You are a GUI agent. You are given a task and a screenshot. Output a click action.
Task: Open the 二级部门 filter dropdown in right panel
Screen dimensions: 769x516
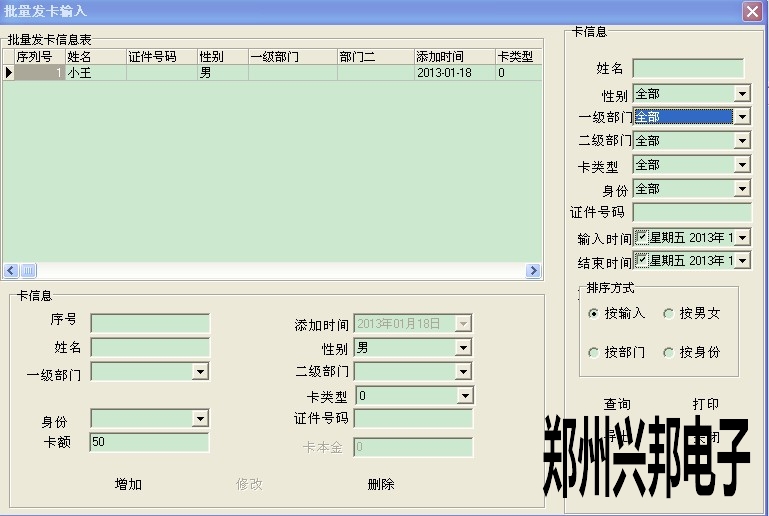click(742, 141)
